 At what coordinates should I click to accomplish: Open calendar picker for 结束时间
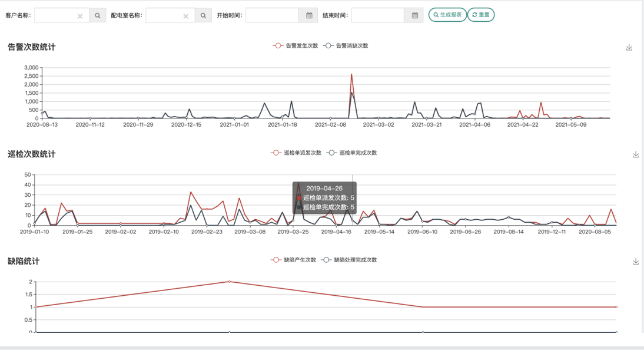coord(414,16)
